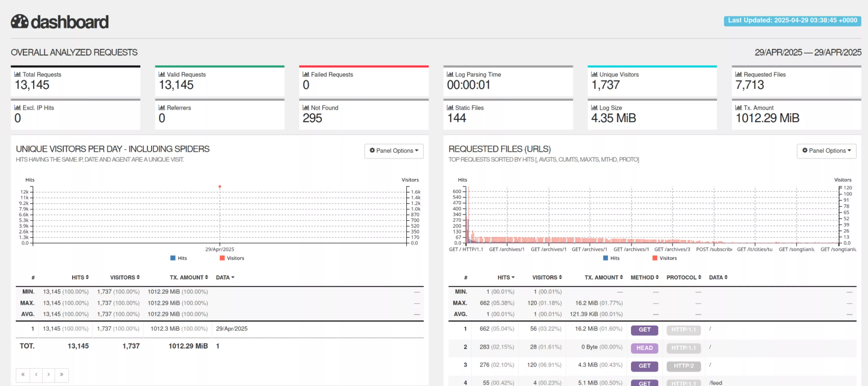Sort requested files by HITS column

[506, 277]
